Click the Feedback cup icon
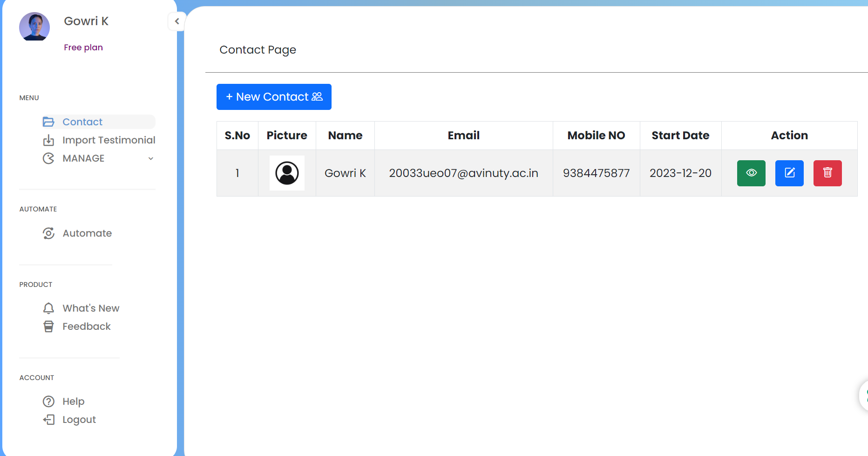Viewport: 868px width, 456px height. click(x=48, y=327)
